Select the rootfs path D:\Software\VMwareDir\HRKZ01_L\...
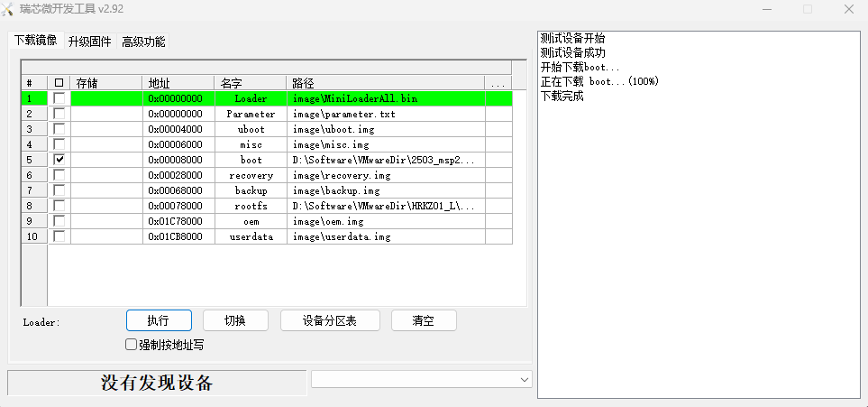 click(x=384, y=206)
